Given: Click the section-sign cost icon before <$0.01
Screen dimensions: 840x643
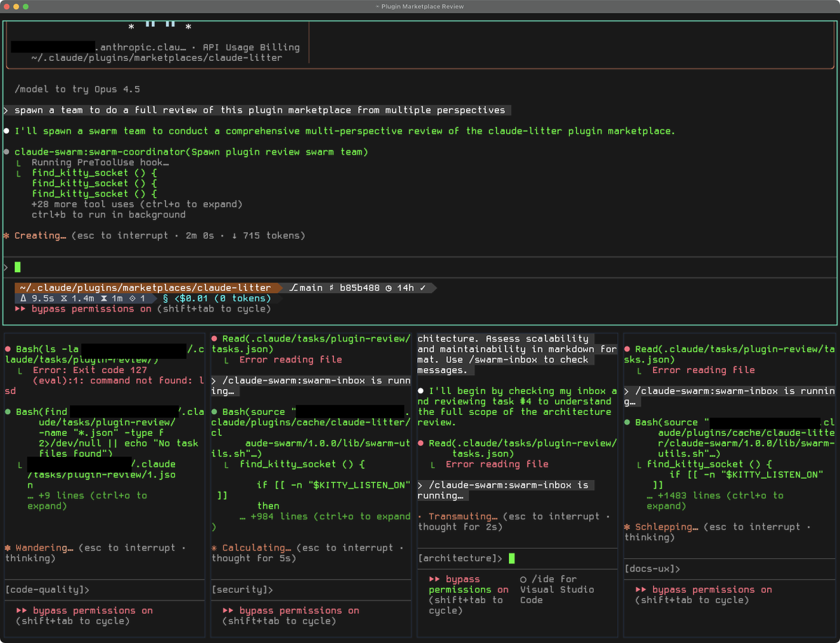Looking at the screenshot, I should click(166, 298).
